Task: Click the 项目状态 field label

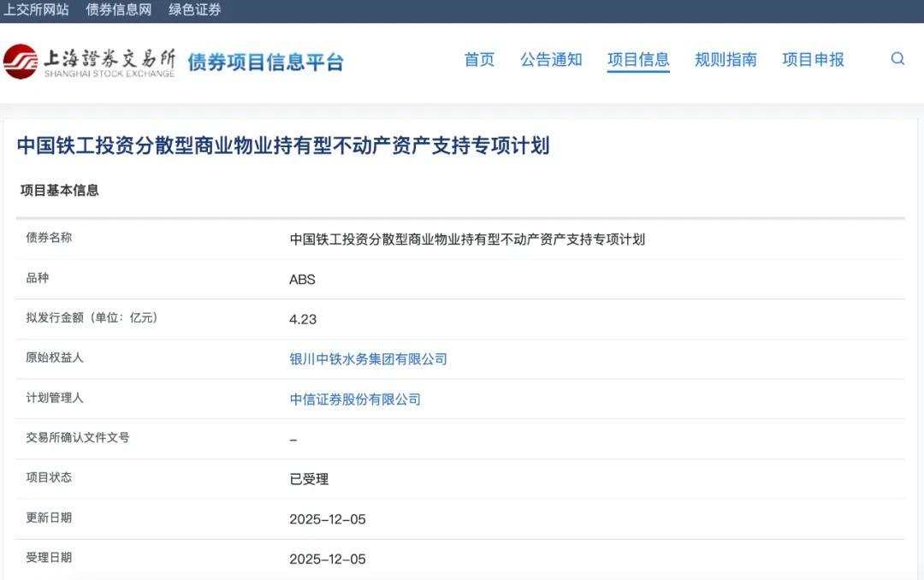Action: pyautogui.click(x=49, y=477)
